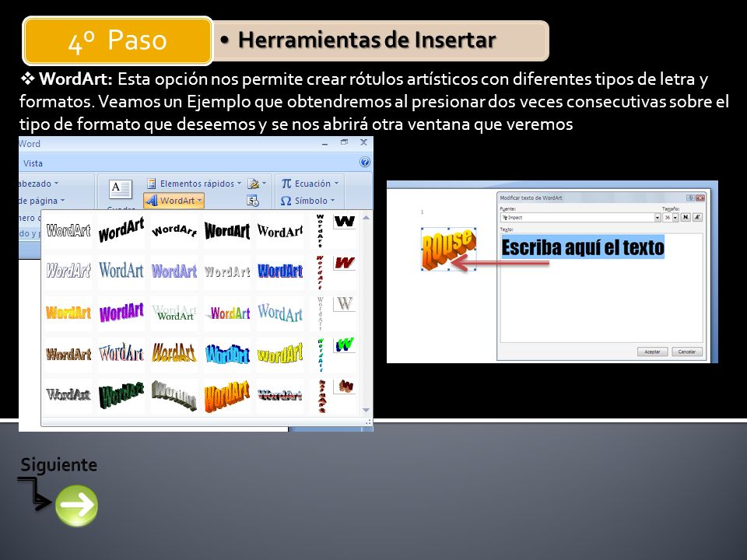Open the signature line dropdown arrow
The width and height of the screenshot is (747, 560).
[265, 184]
